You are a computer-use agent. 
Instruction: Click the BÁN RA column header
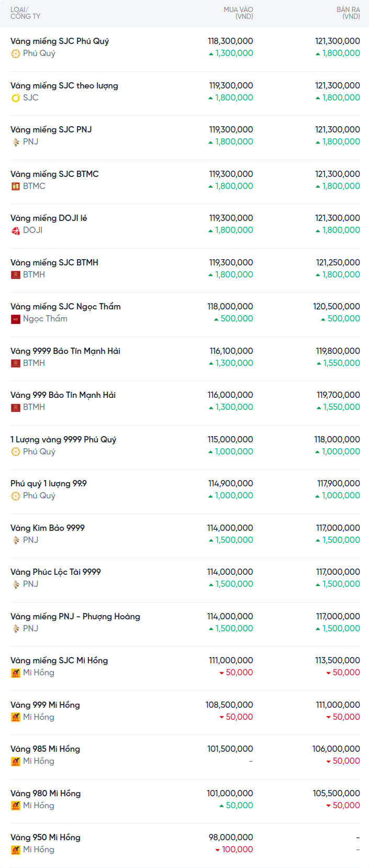[348, 13]
